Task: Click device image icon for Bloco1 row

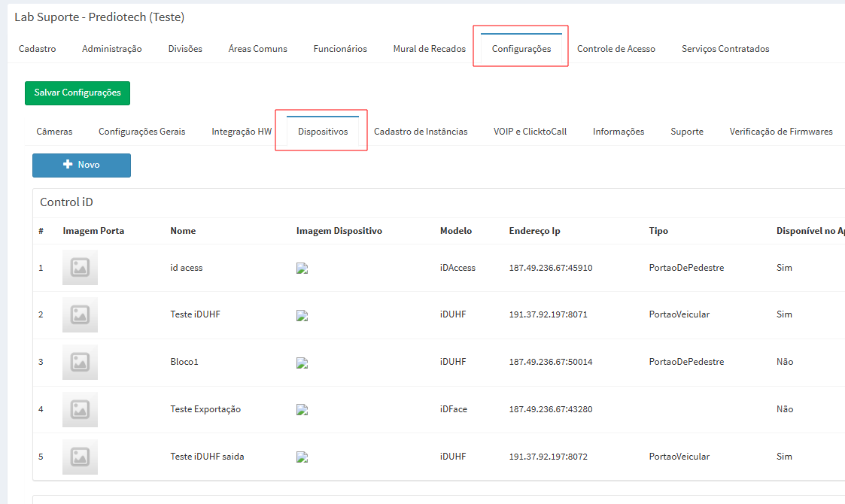Action: [302, 363]
